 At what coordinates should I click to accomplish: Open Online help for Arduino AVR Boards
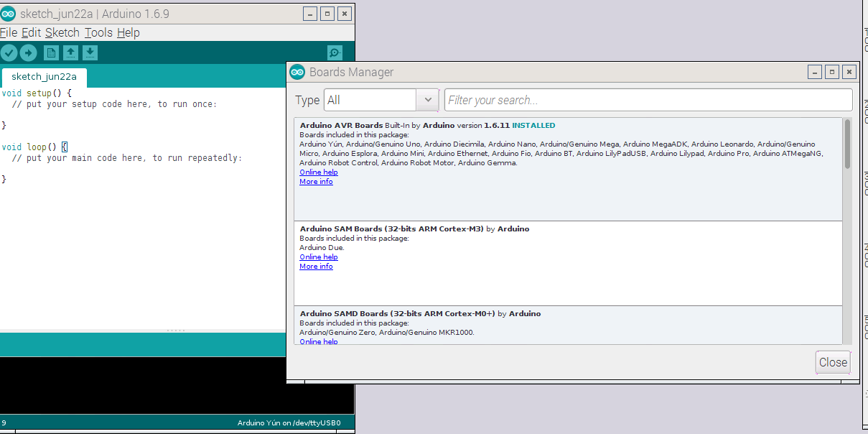coord(319,172)
